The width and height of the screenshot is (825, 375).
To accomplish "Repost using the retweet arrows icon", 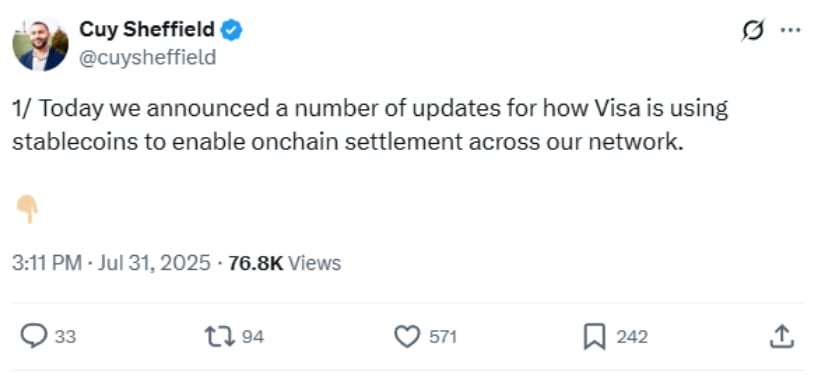I will (220, 336).
